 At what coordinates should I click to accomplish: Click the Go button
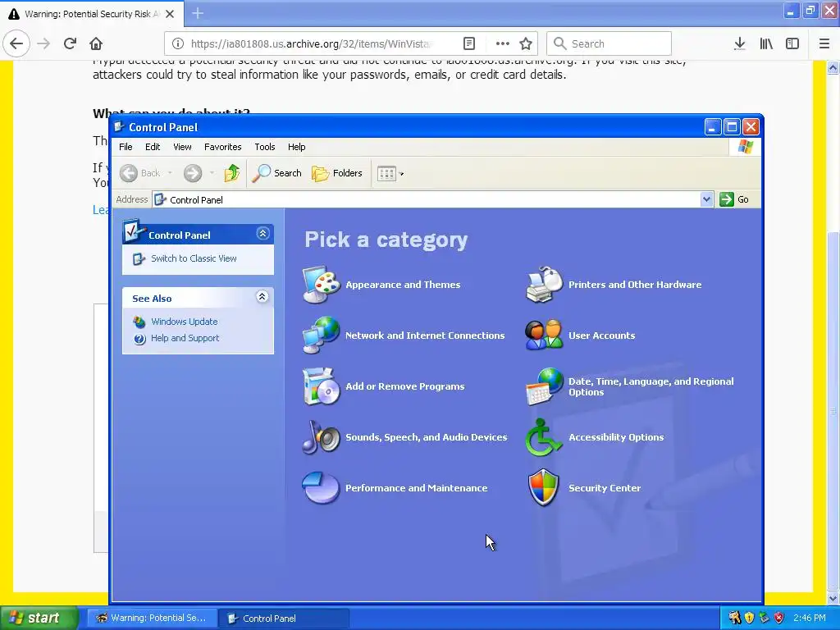(734, 199)
